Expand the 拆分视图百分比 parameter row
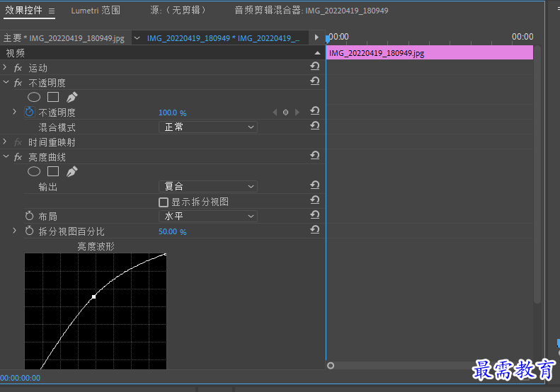This screenshot has height=392, width=560. pos(14,231)
